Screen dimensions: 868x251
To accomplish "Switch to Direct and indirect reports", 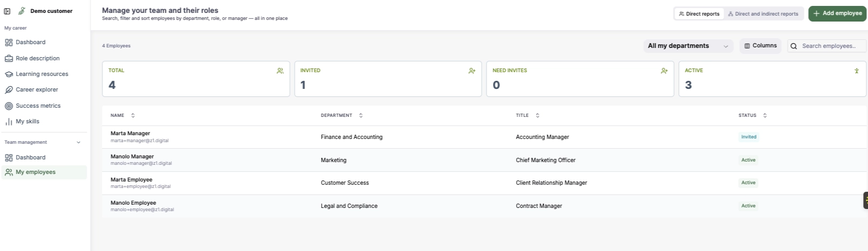I will [x=763, y=13].
